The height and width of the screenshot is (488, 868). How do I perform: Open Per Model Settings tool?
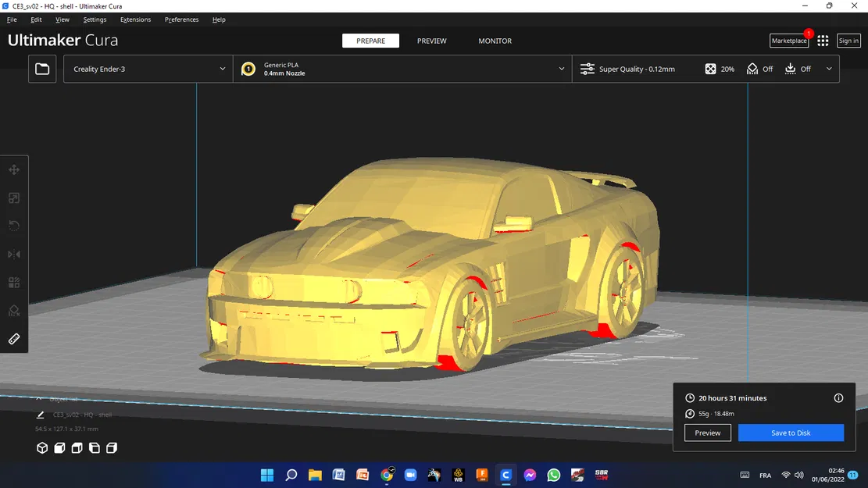pyautogui.click(x=13, y=282)
